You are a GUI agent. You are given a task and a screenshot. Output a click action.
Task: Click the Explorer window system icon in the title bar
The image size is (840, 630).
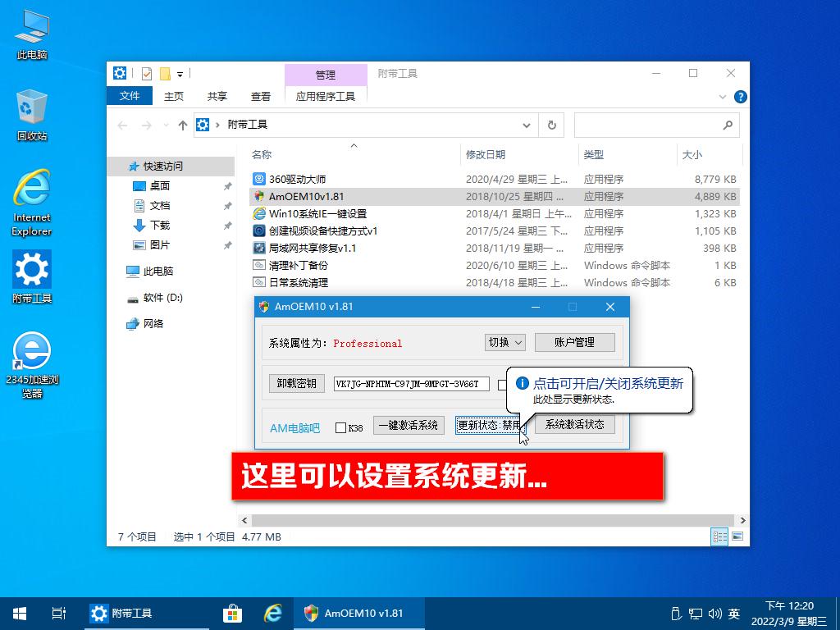120,73
